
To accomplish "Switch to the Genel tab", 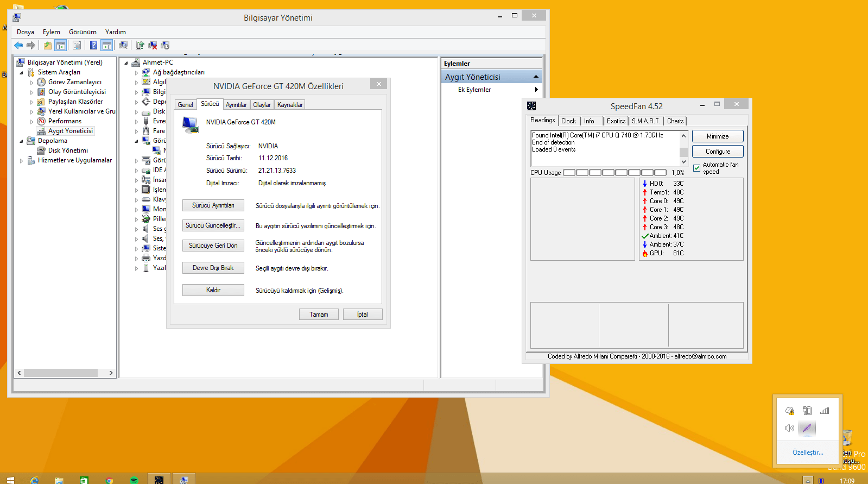I will pos(185,105).
